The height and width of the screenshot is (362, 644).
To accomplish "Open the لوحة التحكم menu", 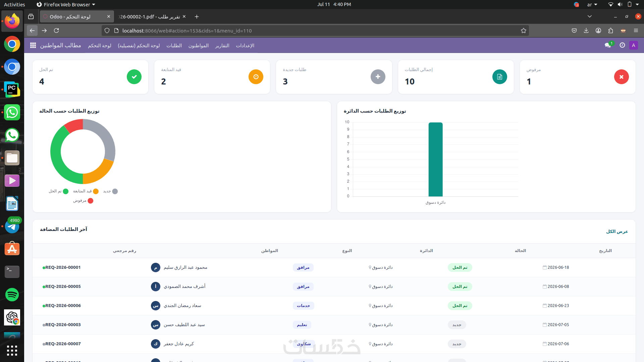I will pyautogui.click(x=100, y=45).
